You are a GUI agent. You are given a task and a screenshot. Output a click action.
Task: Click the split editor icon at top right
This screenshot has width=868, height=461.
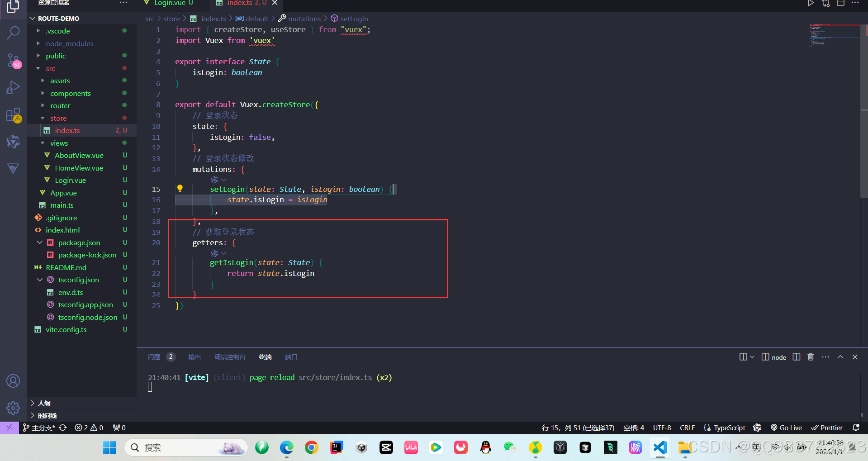tap(840, 3)
